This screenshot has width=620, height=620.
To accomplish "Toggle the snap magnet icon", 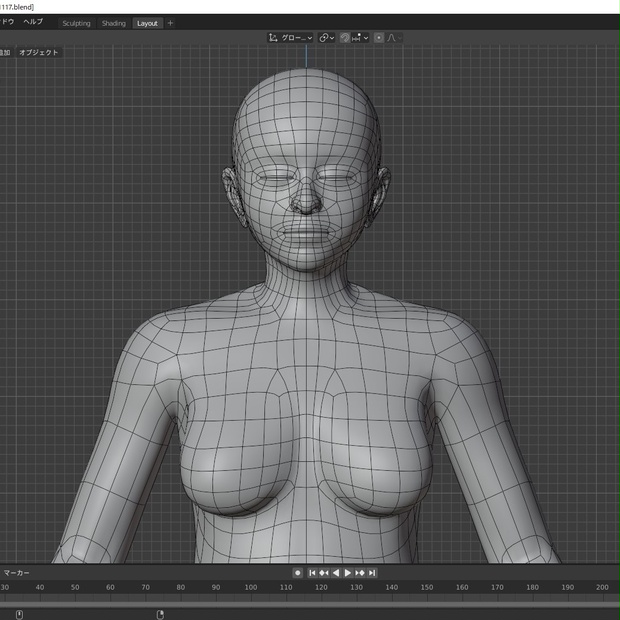I will tap(345, 38).
